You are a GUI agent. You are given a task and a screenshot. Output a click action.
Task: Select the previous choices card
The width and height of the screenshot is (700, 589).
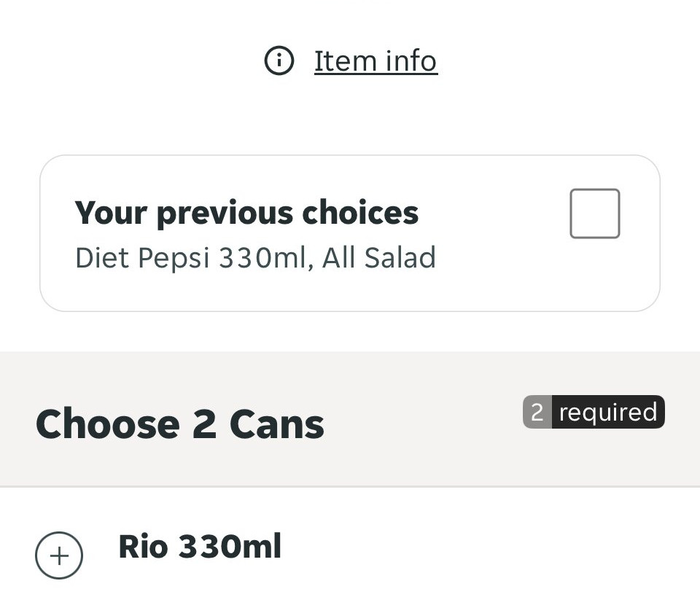(x=350, y=233)
